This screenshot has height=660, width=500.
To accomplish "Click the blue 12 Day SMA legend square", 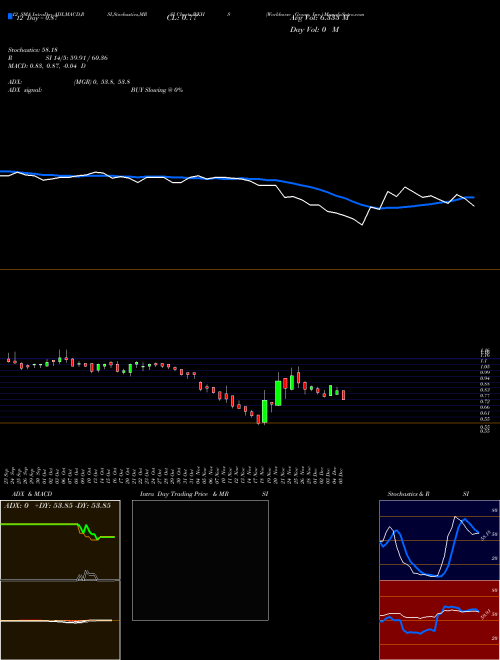I will coord(11,17).
